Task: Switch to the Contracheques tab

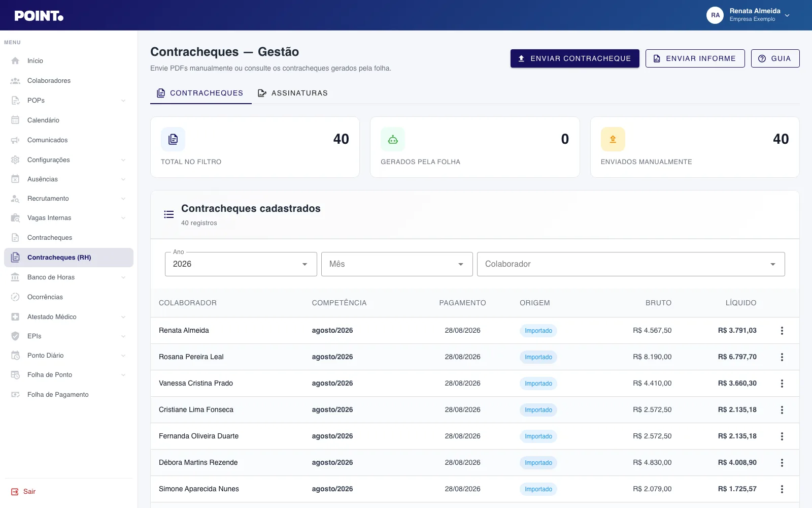Action: click(201, 93)
